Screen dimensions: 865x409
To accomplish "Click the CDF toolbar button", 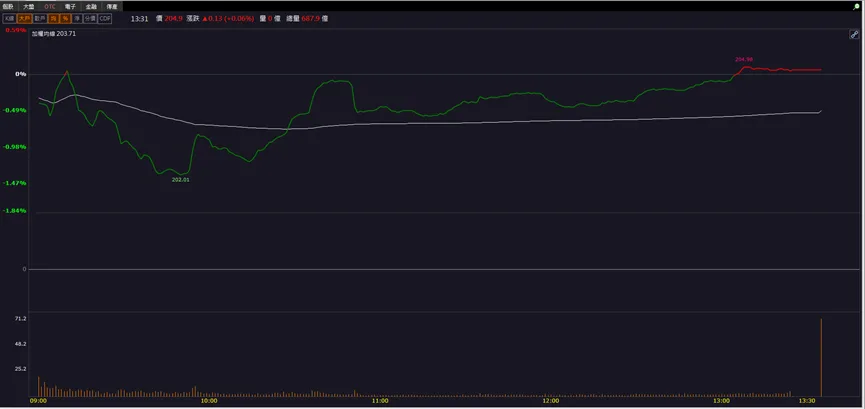I will pos(105,19).
